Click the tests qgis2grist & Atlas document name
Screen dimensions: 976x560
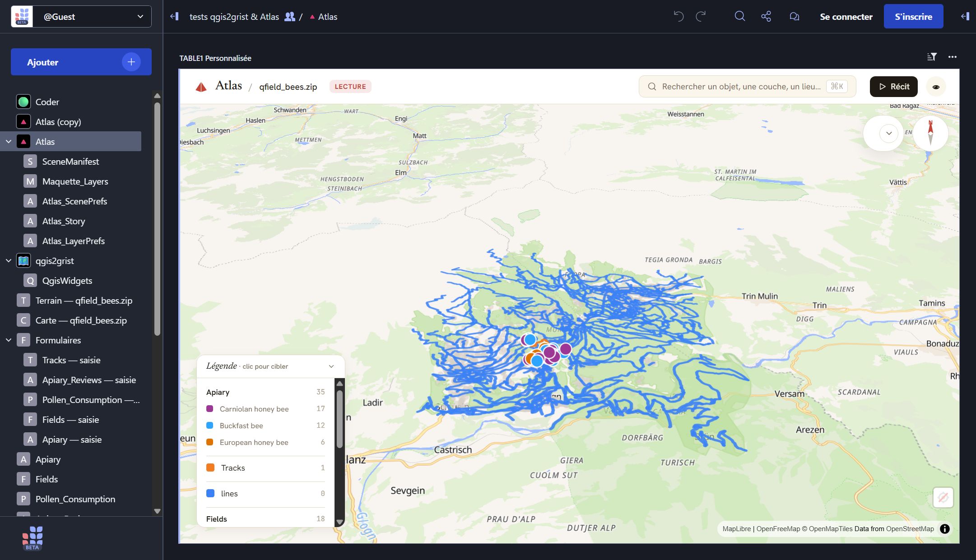(x=234, y=17)
